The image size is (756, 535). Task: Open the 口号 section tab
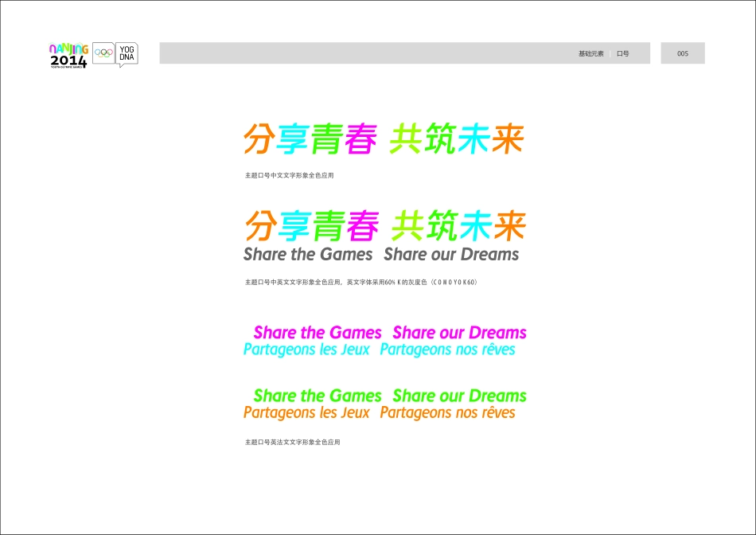pos(624,53)
